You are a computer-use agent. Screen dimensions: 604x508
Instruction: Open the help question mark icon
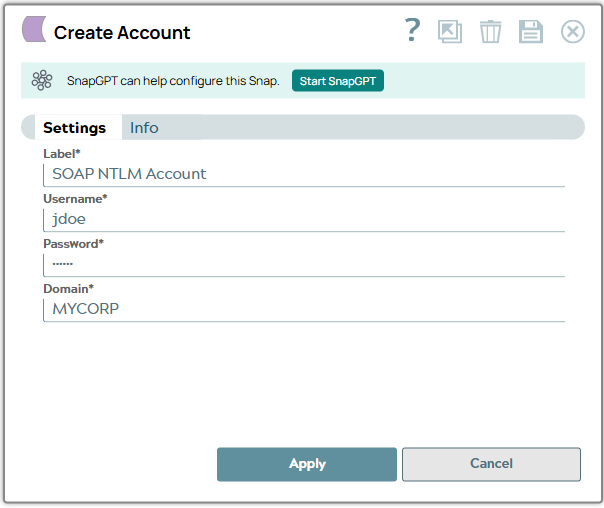tap(412, 31)
